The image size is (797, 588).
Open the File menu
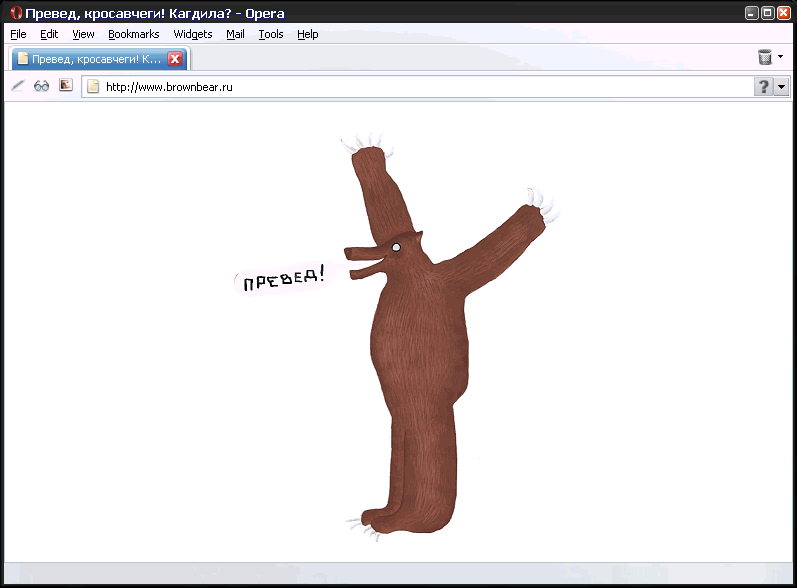(x=18, y=34)
